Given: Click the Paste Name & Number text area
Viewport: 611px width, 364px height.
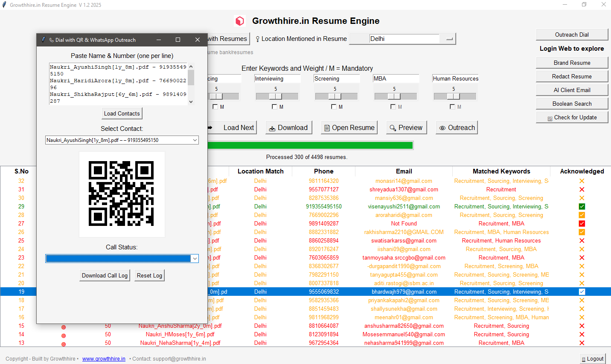Looking at the screenshot, I should point(118,84).
